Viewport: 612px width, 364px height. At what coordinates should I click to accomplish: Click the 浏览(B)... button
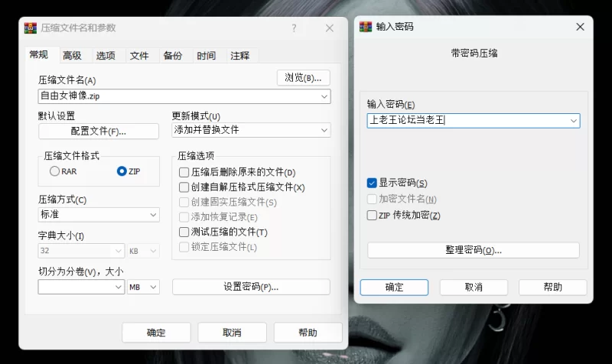coord(303,78)
